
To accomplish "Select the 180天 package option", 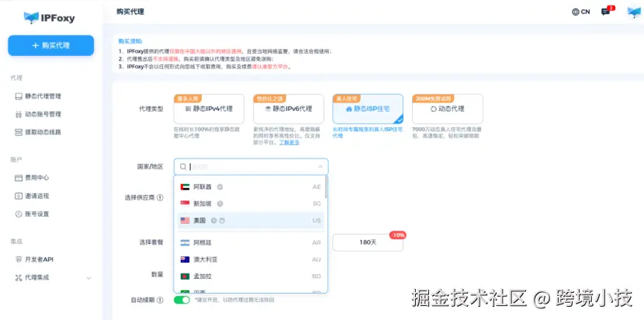I will coord(368,242).
